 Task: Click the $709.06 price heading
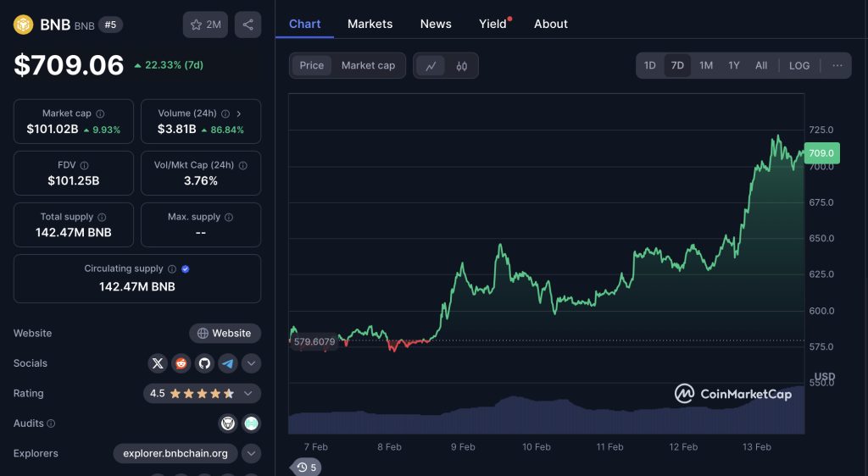[x=69, y=65]
